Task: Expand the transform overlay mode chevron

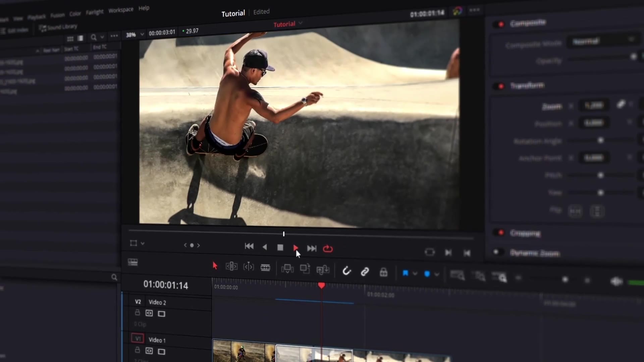Action: 143,243
